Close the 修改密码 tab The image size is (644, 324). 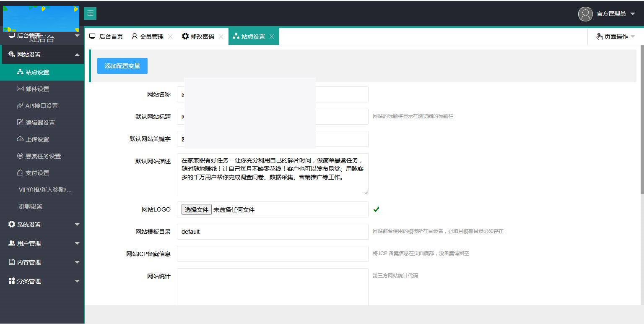[221, 36]
